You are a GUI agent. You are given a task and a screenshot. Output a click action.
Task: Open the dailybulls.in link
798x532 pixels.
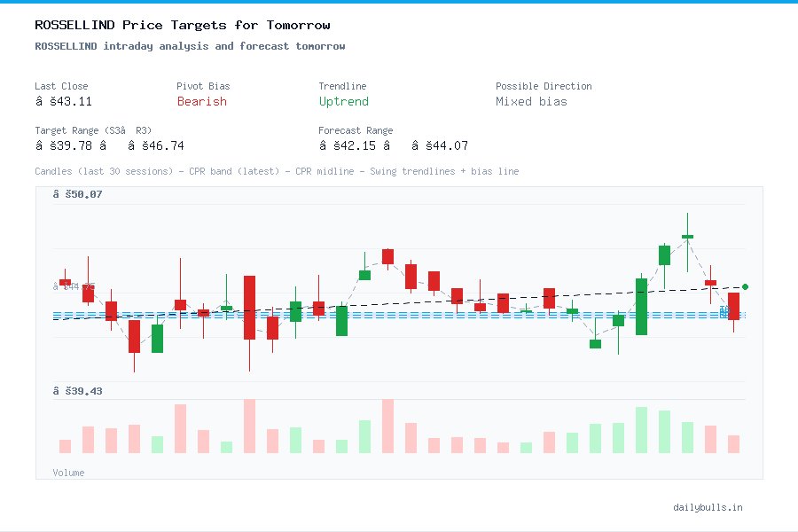coord(708,507)
